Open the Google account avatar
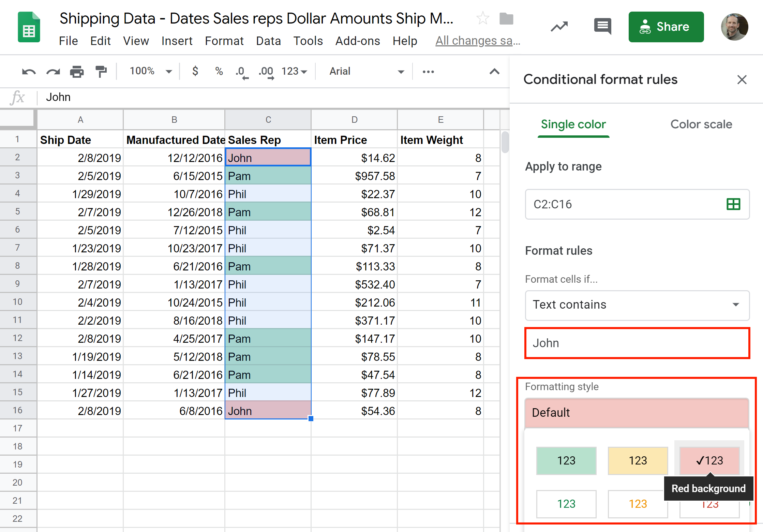Viewport: 763px width, 532px height. 734,27
